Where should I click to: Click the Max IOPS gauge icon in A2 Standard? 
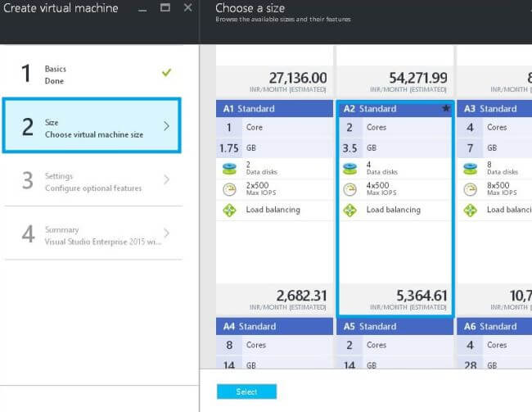349,189
